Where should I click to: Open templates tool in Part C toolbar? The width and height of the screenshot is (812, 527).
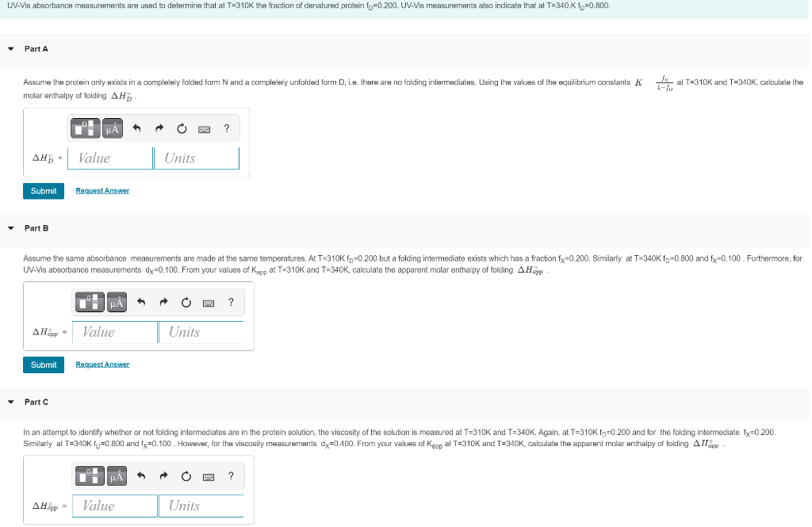click(90, 476)
